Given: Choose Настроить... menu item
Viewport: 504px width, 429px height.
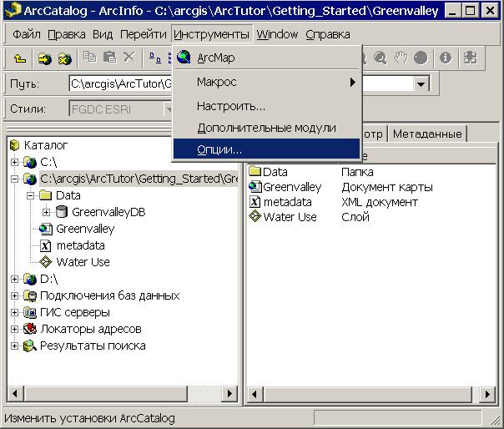Looking at the screenshot, I should tap(266, 106).
